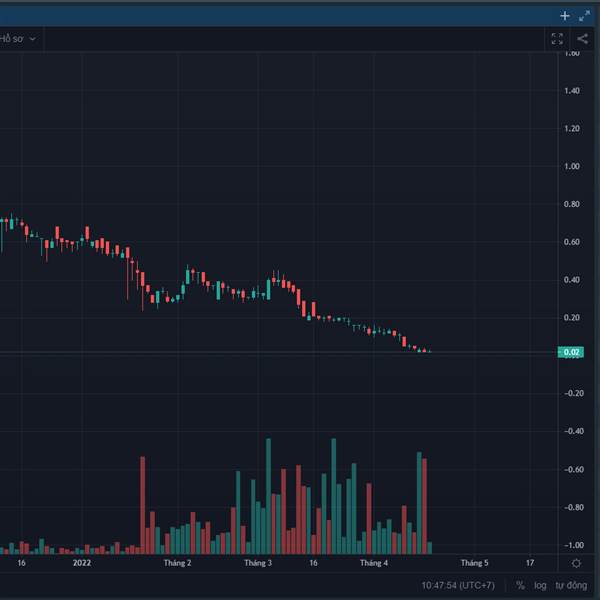Click the 2022 time axis label
This screenshot has height=600, width=600.
pyautogui.click(x=82, y=563)
